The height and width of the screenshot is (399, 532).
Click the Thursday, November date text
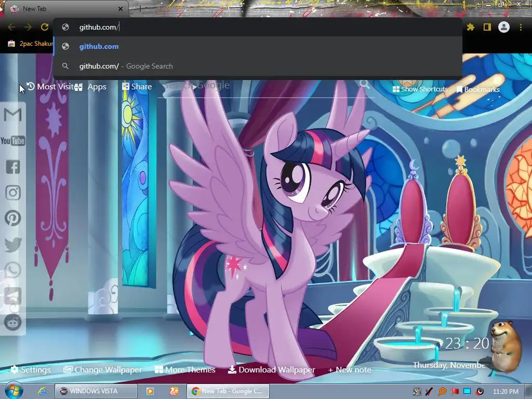449,365
